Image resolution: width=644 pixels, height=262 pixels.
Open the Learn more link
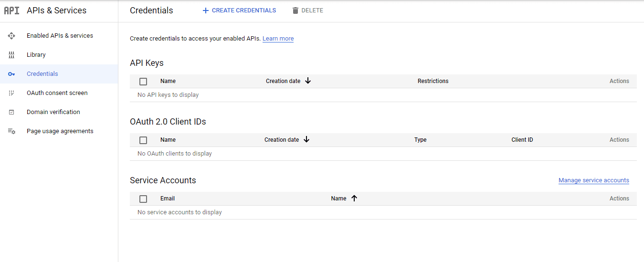point(278,39)
